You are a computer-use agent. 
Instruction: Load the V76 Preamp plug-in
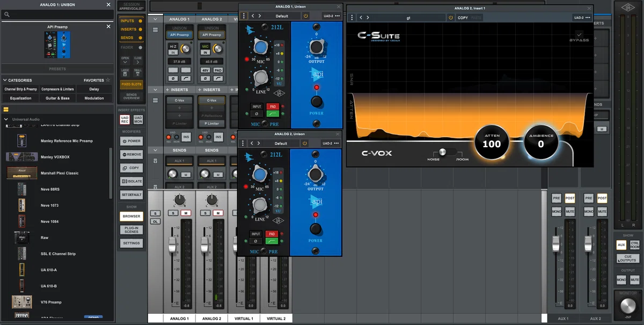(x=22, y=302)
